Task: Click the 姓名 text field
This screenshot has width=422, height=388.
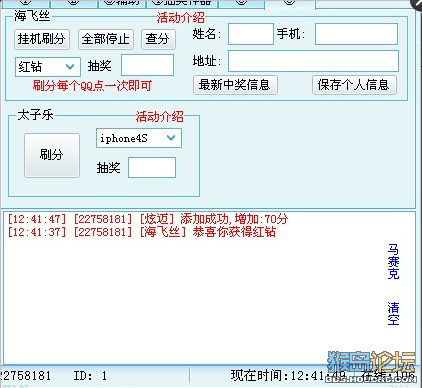Action: pos(251,34)
